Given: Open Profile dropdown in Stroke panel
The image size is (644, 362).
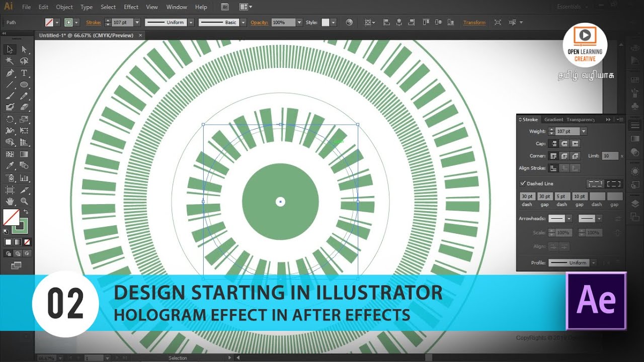Looking at the screenshot, I should 594,263.
